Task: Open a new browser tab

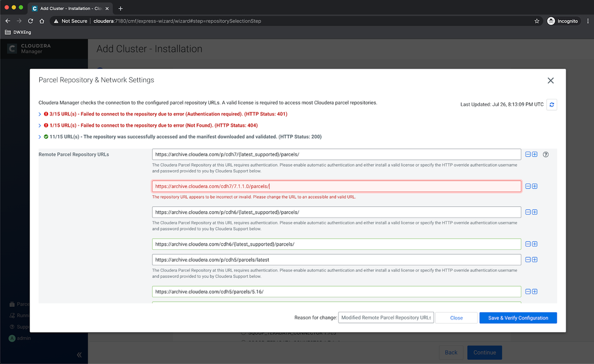Action: (x=121, y=8)
